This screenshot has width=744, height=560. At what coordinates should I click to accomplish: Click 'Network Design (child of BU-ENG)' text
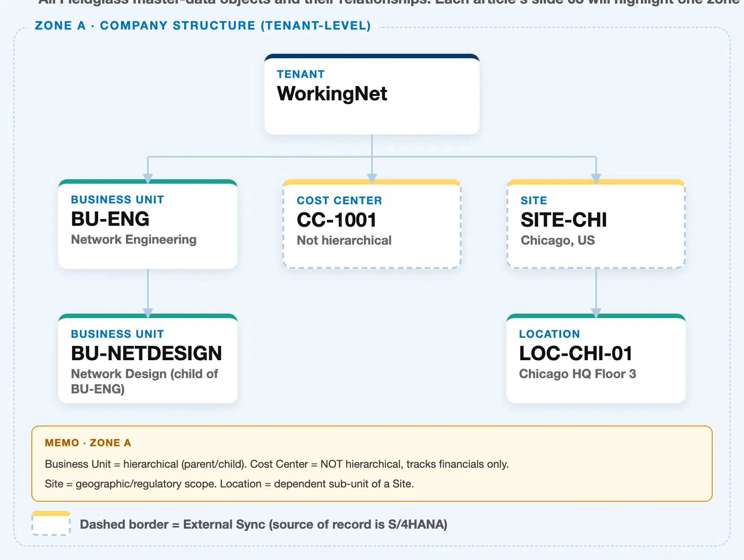(144, 381)
